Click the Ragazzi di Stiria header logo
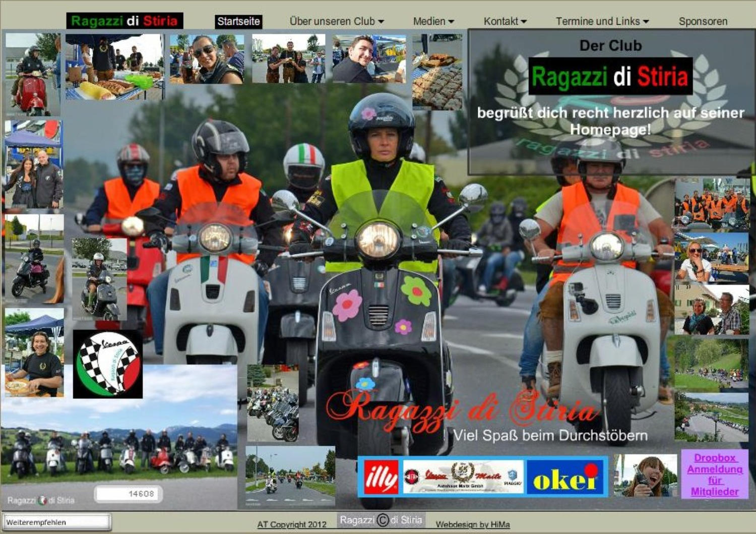 coord(124,21)
